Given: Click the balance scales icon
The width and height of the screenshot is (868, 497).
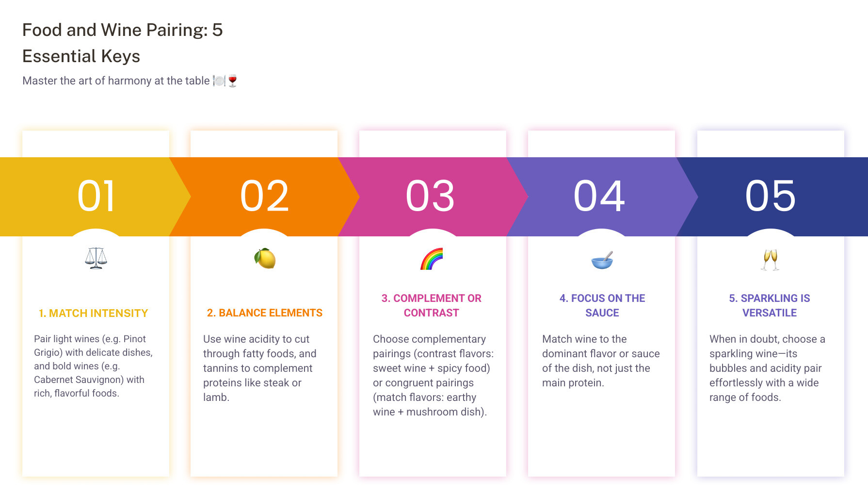Looking at the screenshot, I should coord(96,258).
